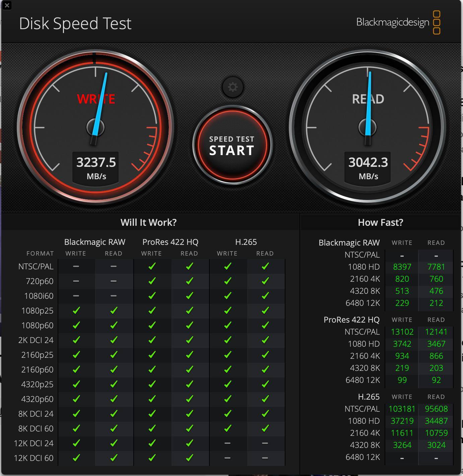Click Blackmagic RAW 1080 HD write value 8397
Image resolution: width=463 pixels, height=476 pixels.
coord(402,267)
